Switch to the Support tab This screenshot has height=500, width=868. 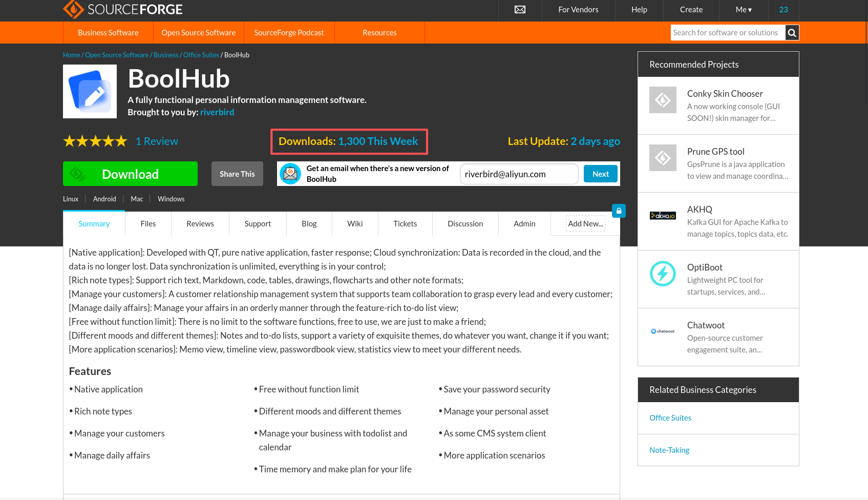point(258,224)
